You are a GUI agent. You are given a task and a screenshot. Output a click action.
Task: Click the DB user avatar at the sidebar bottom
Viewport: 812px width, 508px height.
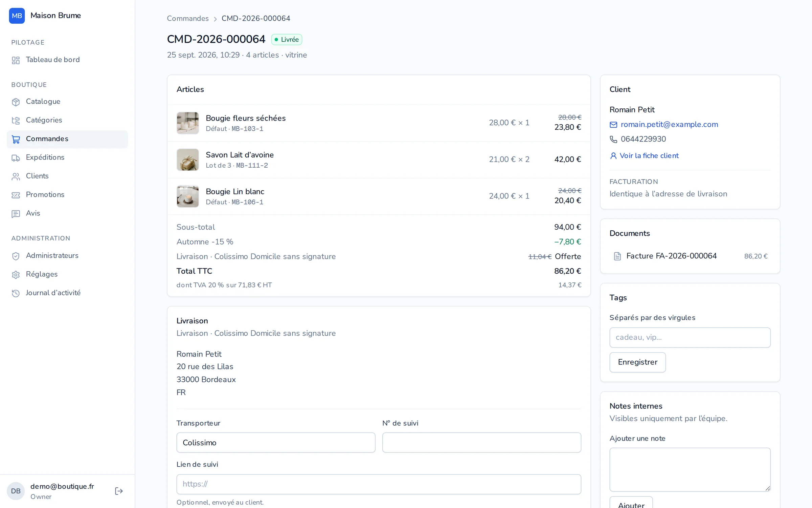(16, 491)
